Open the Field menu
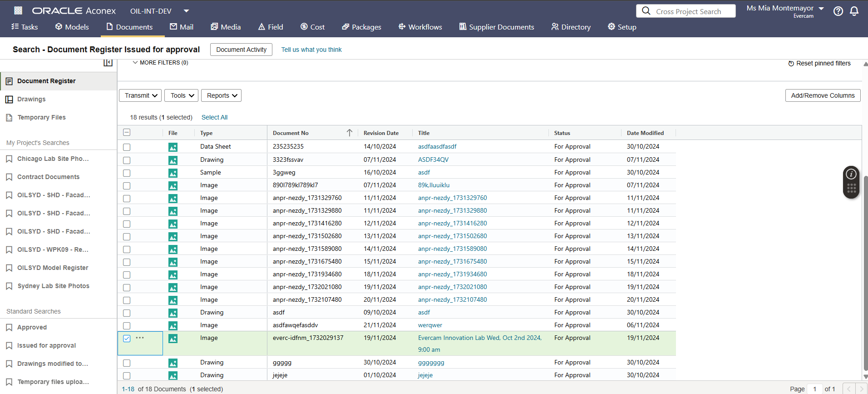This screenshot has height=394, width=868. pyautogui.click(x=271, y=27)
